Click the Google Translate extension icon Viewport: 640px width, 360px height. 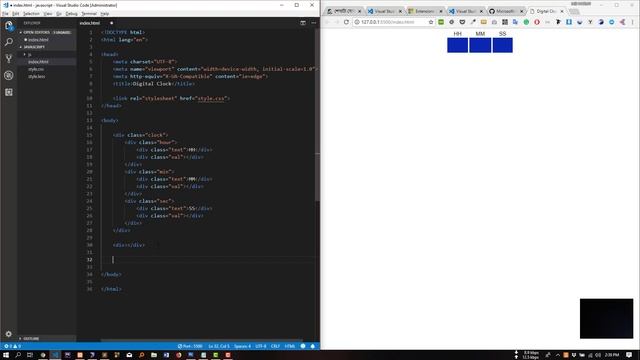pos(516,22)
